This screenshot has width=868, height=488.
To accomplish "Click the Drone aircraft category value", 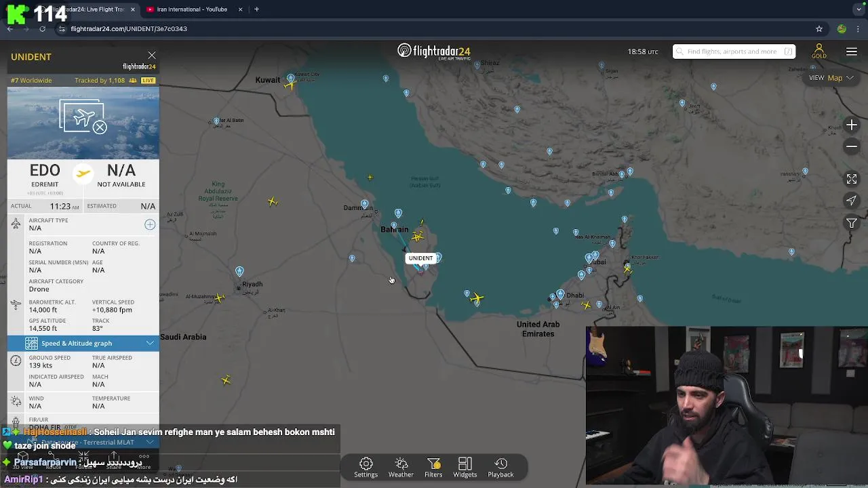I will pos(39,289).
